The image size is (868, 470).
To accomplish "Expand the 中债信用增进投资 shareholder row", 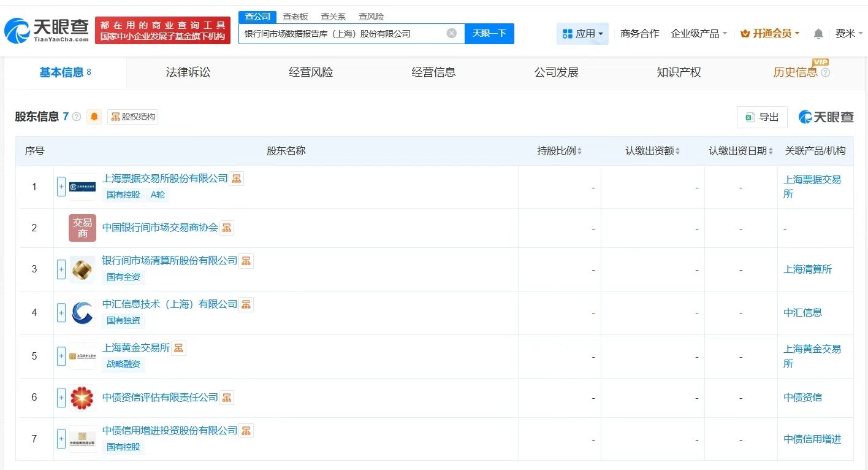I will tap(61, 439).
